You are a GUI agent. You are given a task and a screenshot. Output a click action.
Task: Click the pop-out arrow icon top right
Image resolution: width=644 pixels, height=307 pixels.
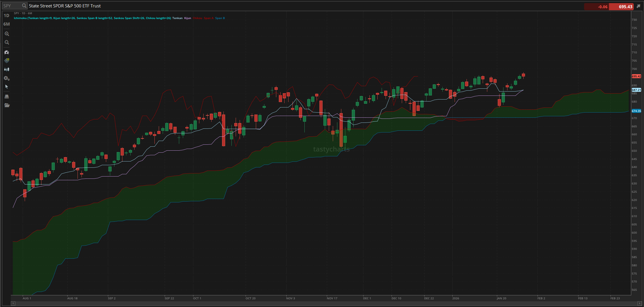pyautogui.click(x=638, y=6)
